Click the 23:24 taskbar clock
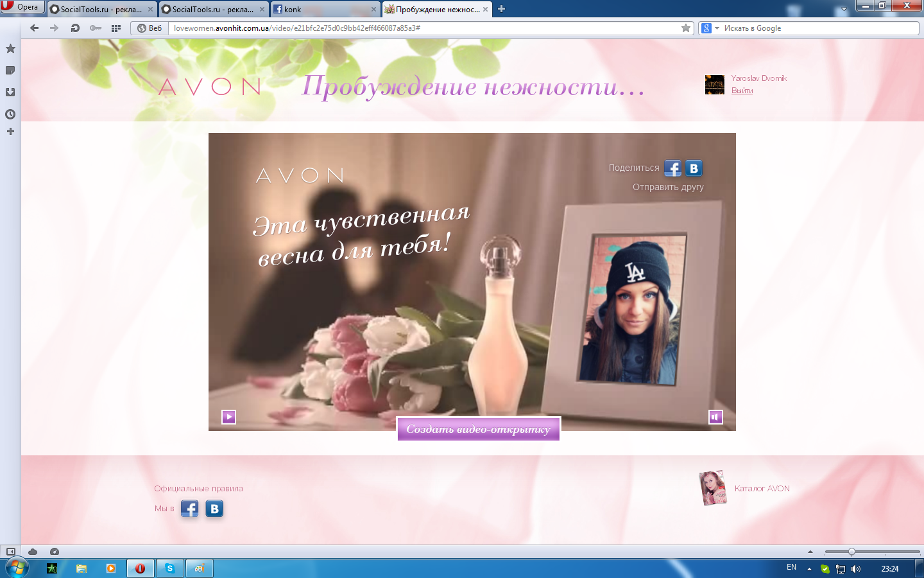This screenshot has height=578, width=924. (890, 569)
